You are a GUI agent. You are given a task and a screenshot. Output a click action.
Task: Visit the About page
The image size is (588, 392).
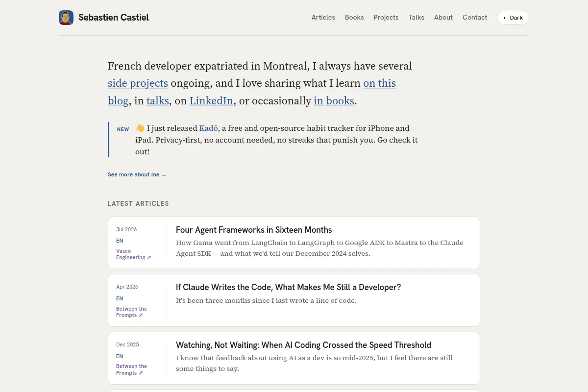coord(443,18)
